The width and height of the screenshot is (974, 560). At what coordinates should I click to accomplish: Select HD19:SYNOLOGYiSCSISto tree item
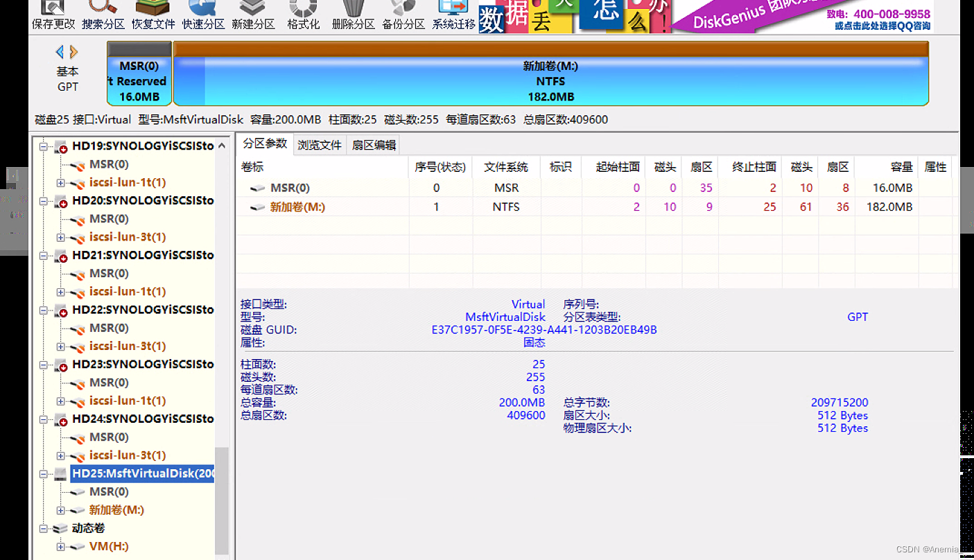(143, 146)
